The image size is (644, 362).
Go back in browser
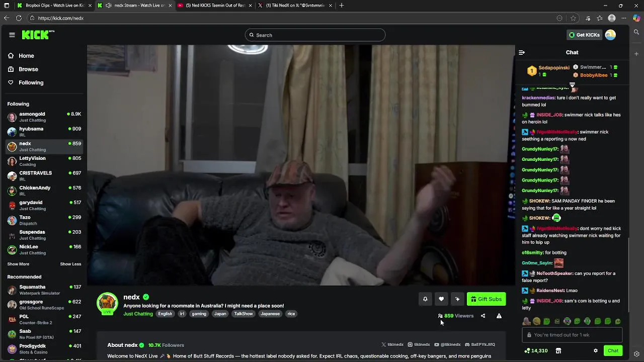pyautogui.click(x=7, y=18)
